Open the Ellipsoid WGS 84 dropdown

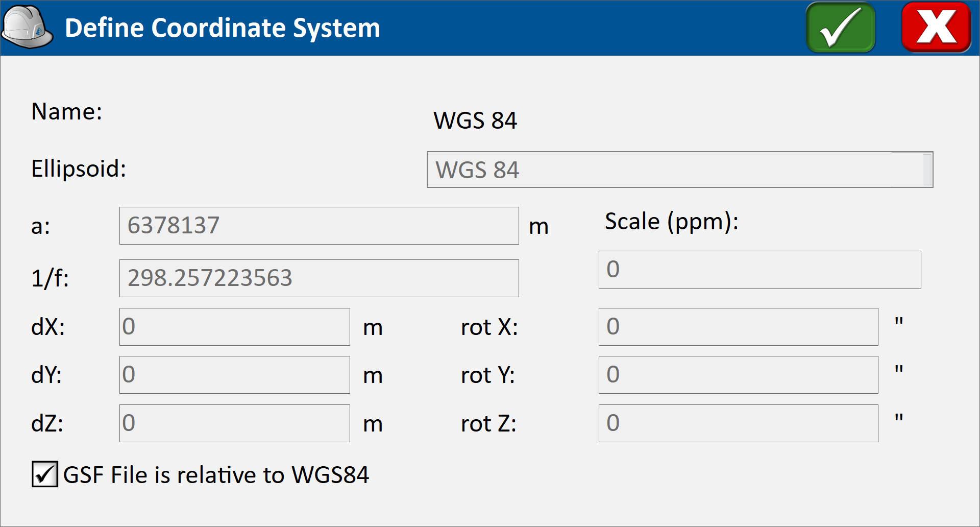[x=680, y=170]
